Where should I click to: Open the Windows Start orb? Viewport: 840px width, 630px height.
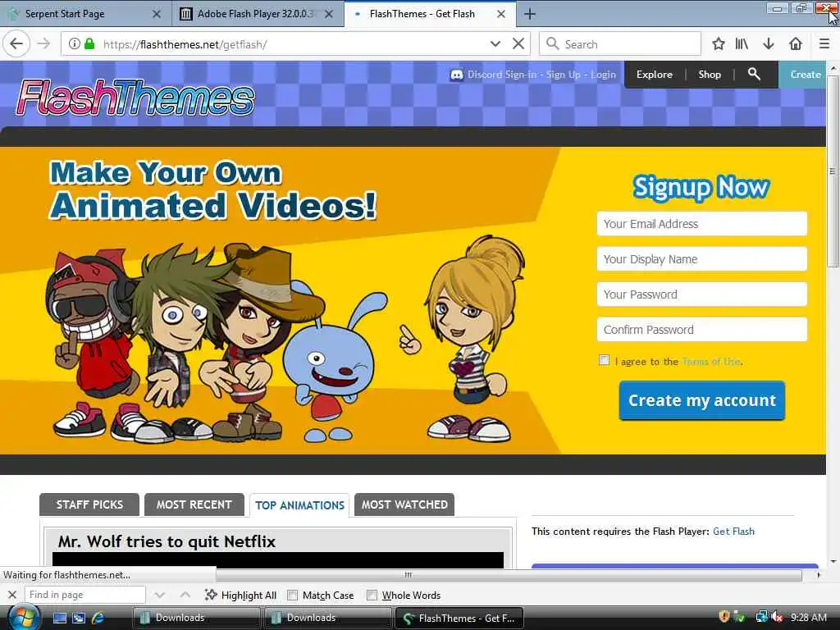tap(22, 618)
